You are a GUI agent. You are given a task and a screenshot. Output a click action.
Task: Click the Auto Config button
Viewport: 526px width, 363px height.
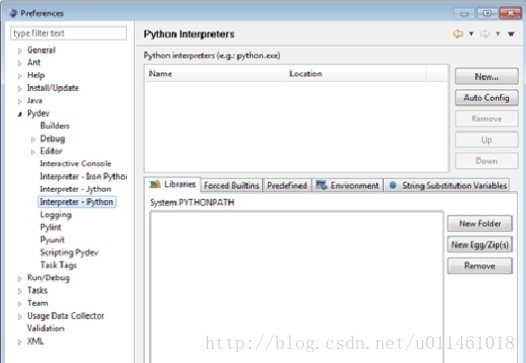tap(486, 98)
